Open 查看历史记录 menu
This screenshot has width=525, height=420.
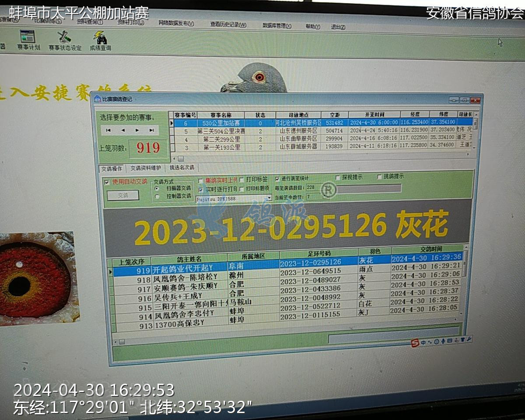(x=228, y=25)
